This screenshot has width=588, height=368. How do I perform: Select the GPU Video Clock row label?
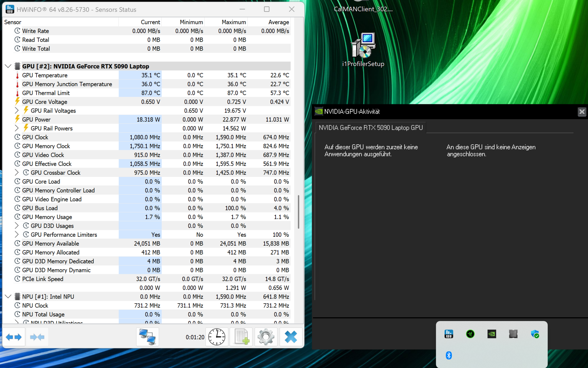pyautogui.click(x=43, y=155)
